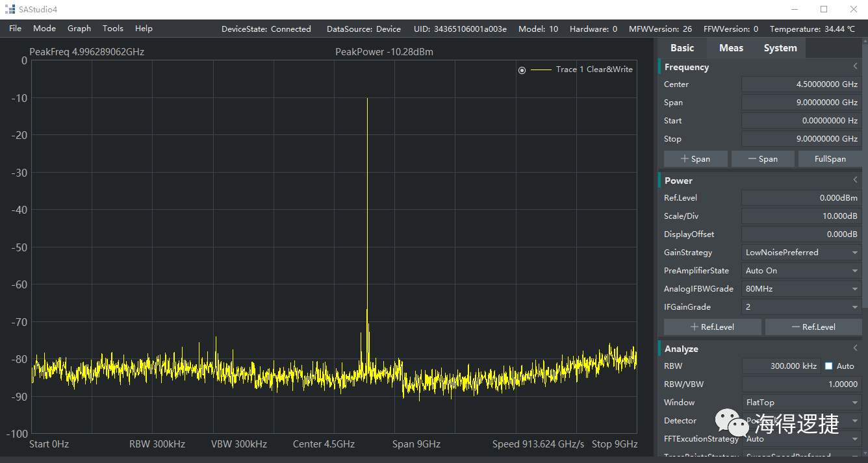Click the + Span button
Viewport: 868px width, 463px height.
pos(695,159)
